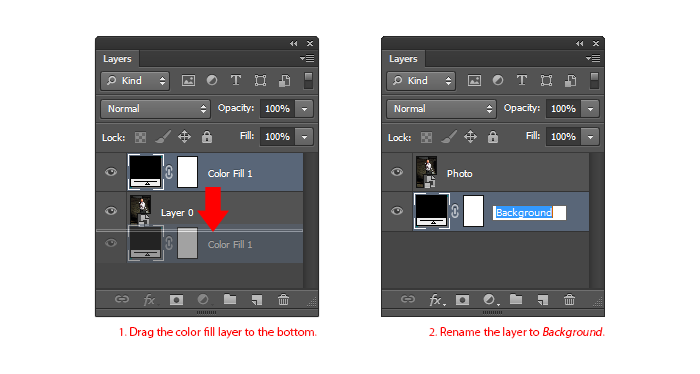Filter smart objects in right Layers panel
Screen dimensions: 700x374
point(570,81)
